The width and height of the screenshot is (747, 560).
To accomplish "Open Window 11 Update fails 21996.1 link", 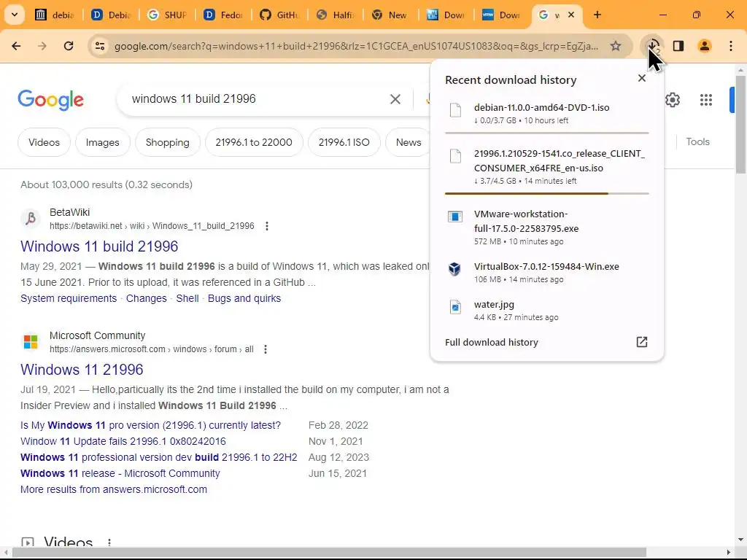I will pos(123,441).
